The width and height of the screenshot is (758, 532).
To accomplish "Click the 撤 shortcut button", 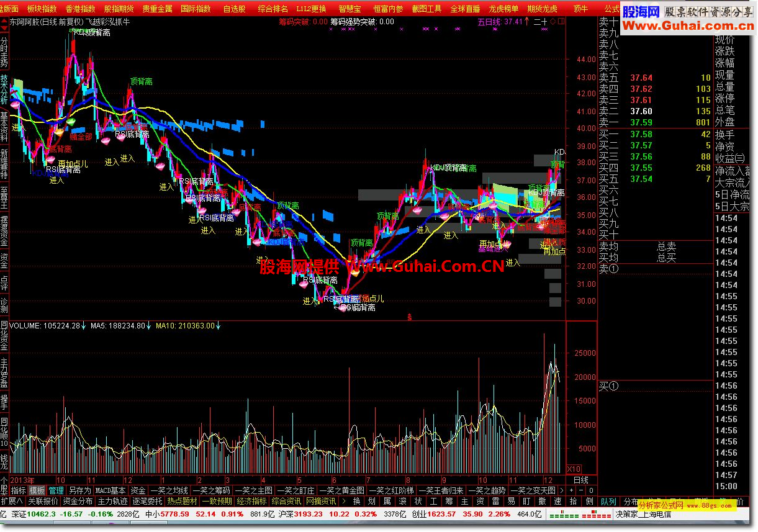I will coord(542,501).
